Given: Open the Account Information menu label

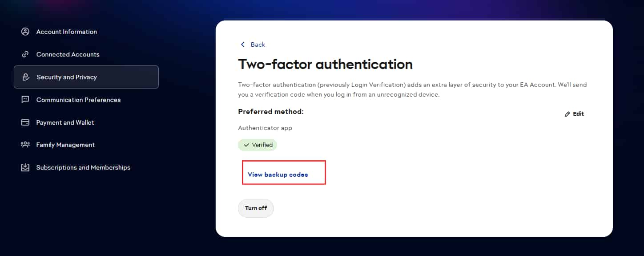Looking at the screenshot, I should coord(67,32).
